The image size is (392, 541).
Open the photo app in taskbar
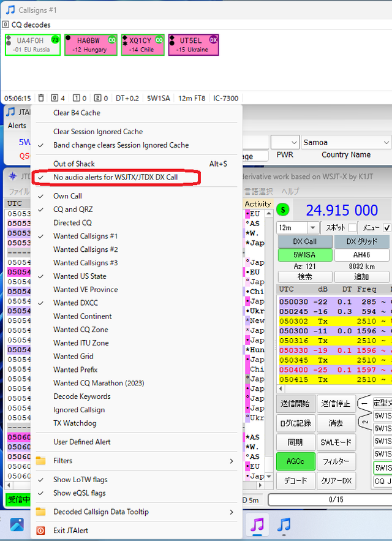pyautogui.click(x=17, y=524)
